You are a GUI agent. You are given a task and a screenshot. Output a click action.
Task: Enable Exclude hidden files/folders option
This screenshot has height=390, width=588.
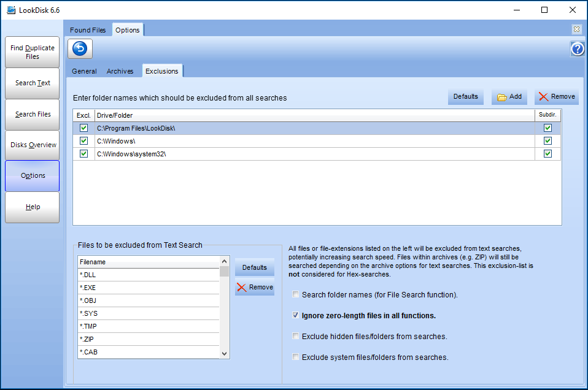pos(295,336)
